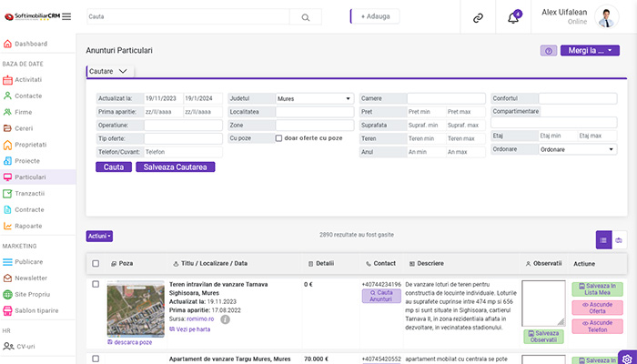
Task: Open Publicare under Marketing
Action: pos(29,262)
